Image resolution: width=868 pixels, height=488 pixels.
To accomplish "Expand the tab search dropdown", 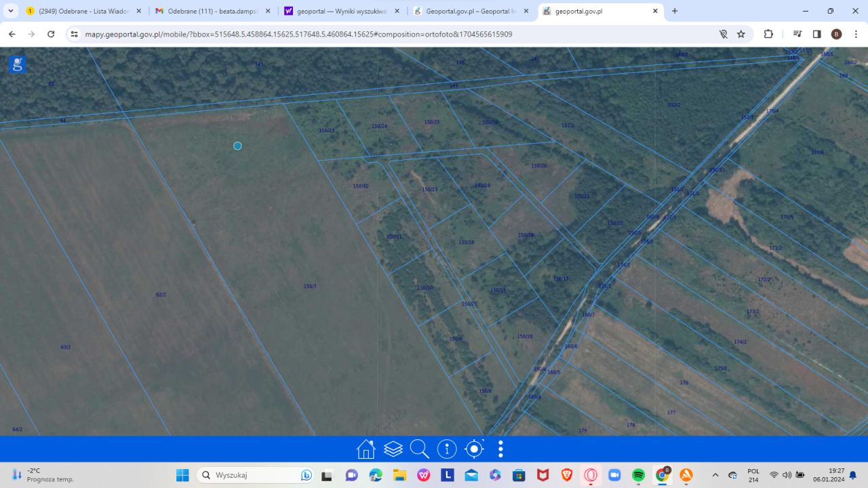I will [11, 11].
